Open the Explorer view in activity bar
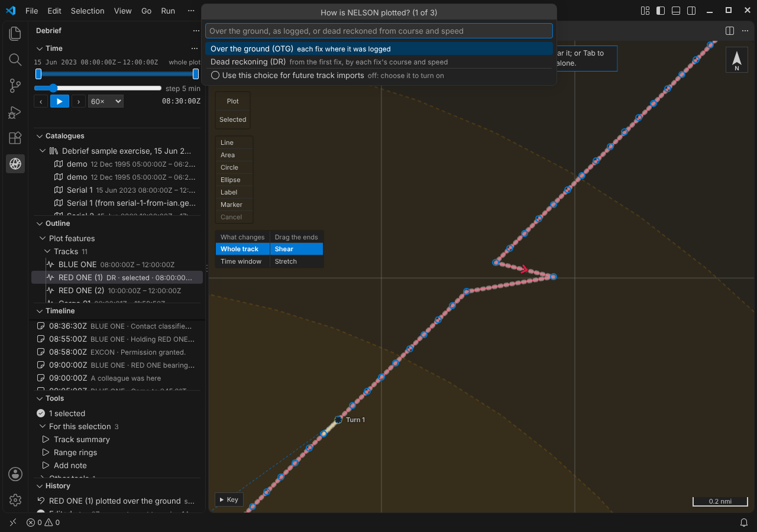Viewport: 757px width, 532px height. click(x=15, y=34)
